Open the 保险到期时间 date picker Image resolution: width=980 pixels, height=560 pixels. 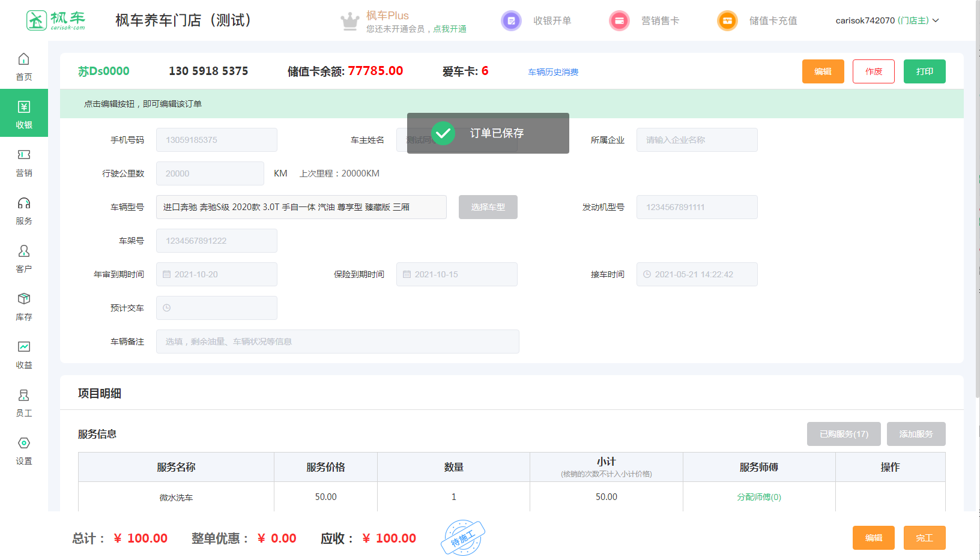[457, 274]
